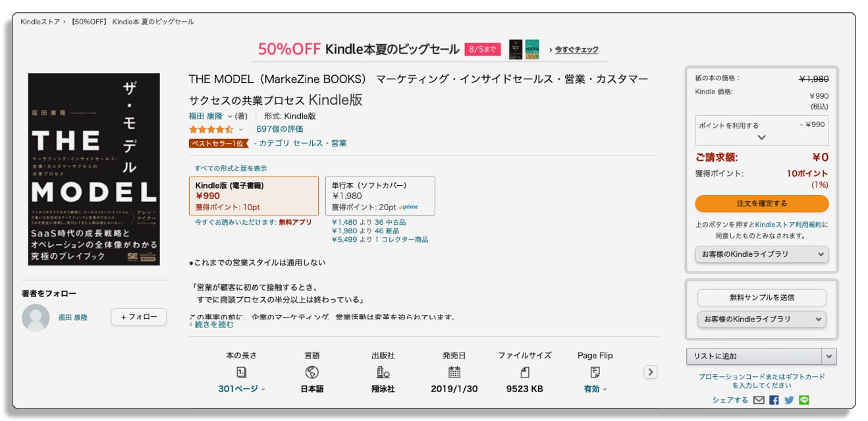Advance the product details carousel with the arrow
This screenshot has width=868, height=421.
[650, 372]
